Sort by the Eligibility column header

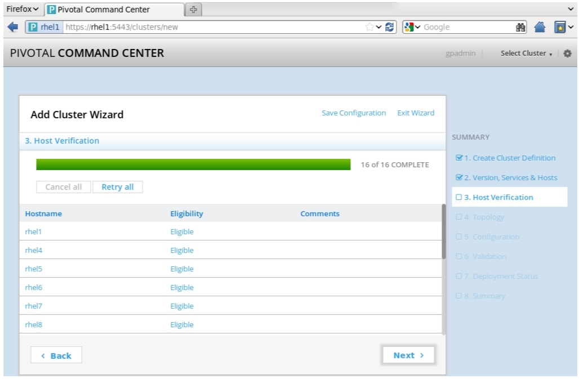(186, 213)
